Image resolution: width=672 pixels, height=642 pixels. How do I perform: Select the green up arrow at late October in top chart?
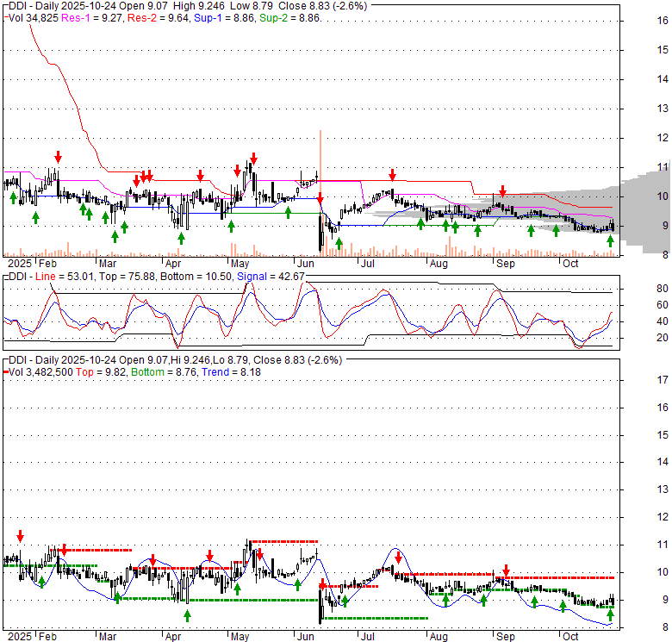click(x=611, y=228)
